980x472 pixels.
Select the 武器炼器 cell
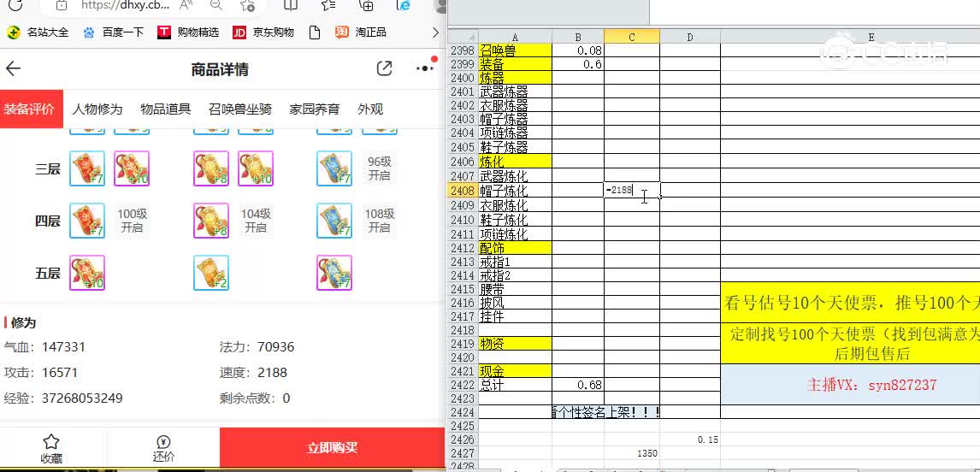515,92
